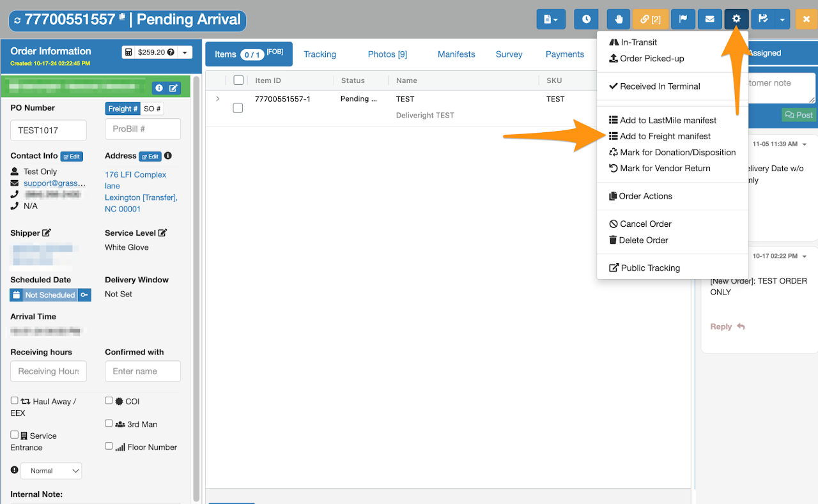Image resolution: width=818 pixels, height=504 pixels.
Task: Click the Not Scheduled date button
Action: tap(50, 295)
